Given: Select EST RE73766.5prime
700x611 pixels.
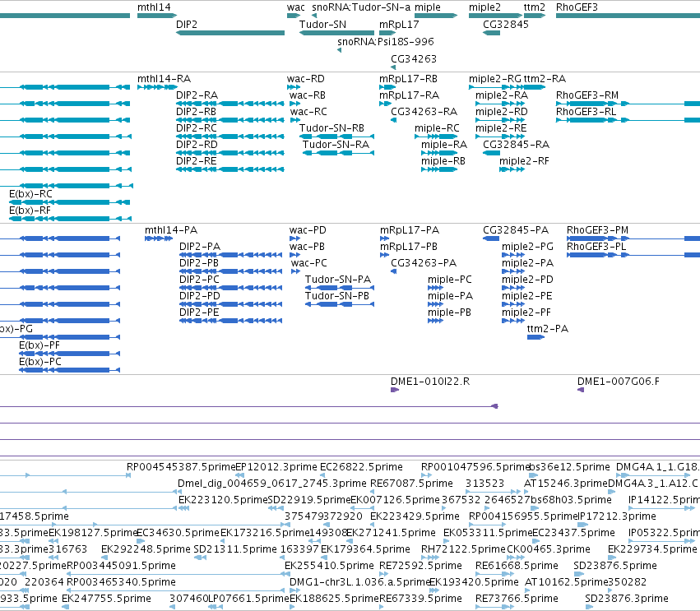Looking at the screenshot, I should (x=517, y=599).
